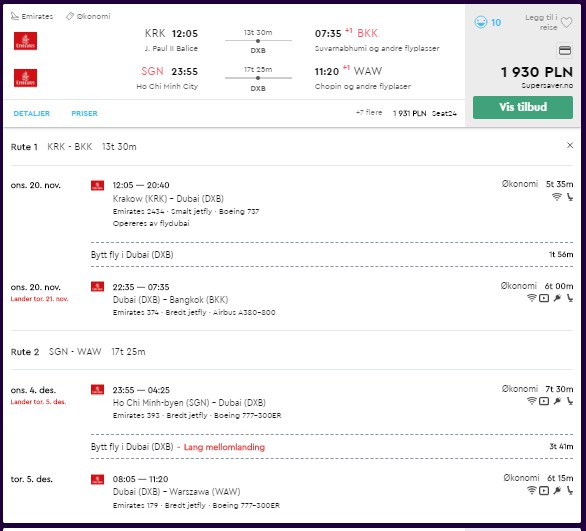Click the 17t 25m duration in summary row
The width and height of the screenshot is (586, 531).
(x=258, y=70)
